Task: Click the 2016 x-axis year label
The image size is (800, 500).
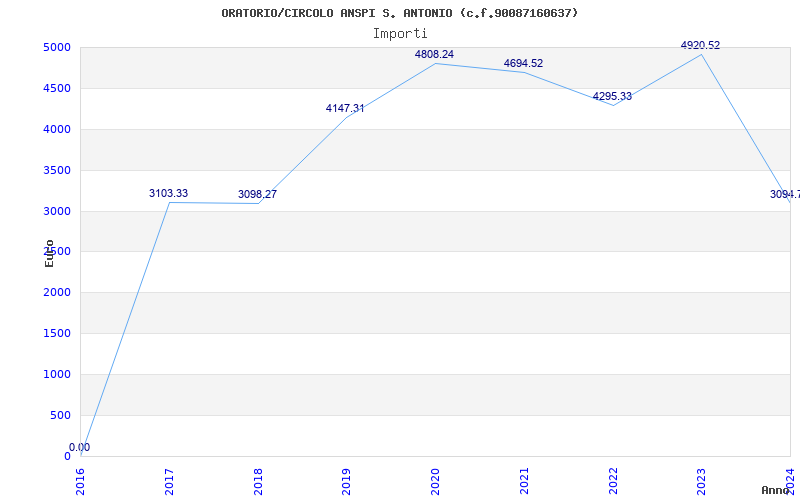Action: [81, 482]
